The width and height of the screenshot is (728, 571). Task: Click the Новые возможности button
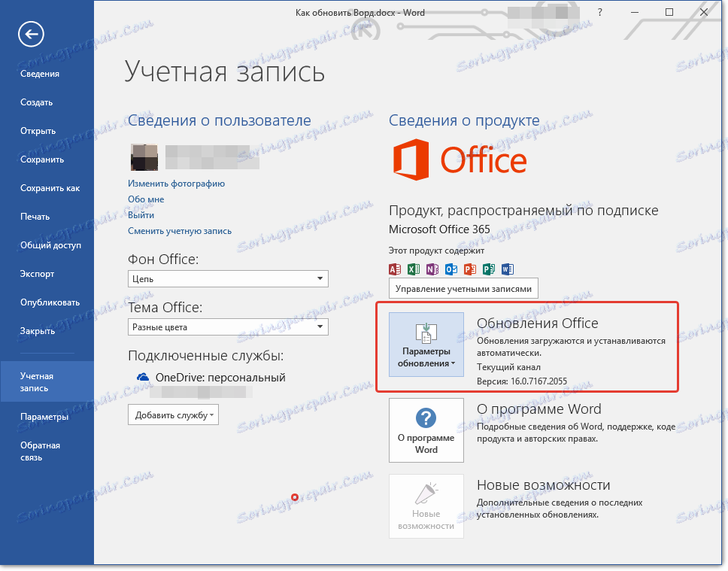(x=426, y=506)
